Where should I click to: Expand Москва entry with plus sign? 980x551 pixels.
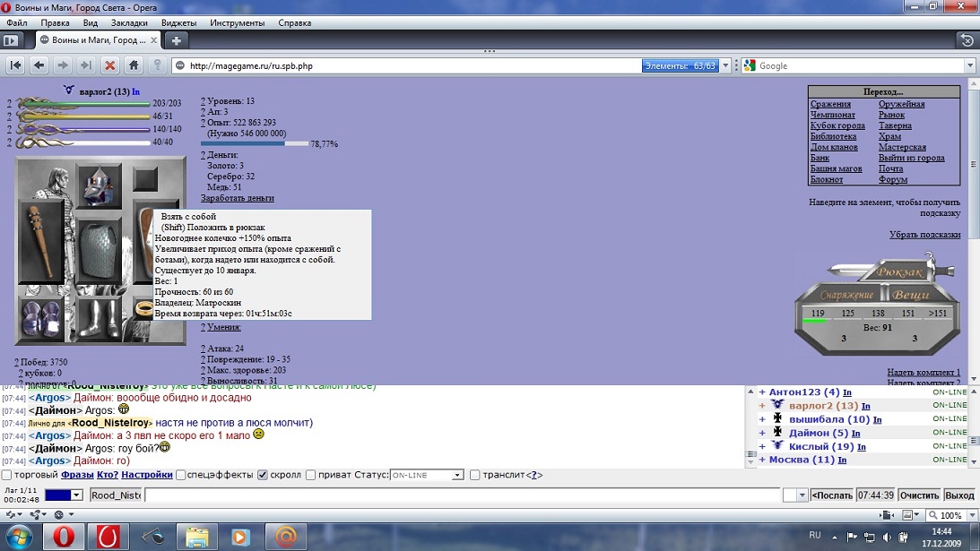tap(762, 460)
